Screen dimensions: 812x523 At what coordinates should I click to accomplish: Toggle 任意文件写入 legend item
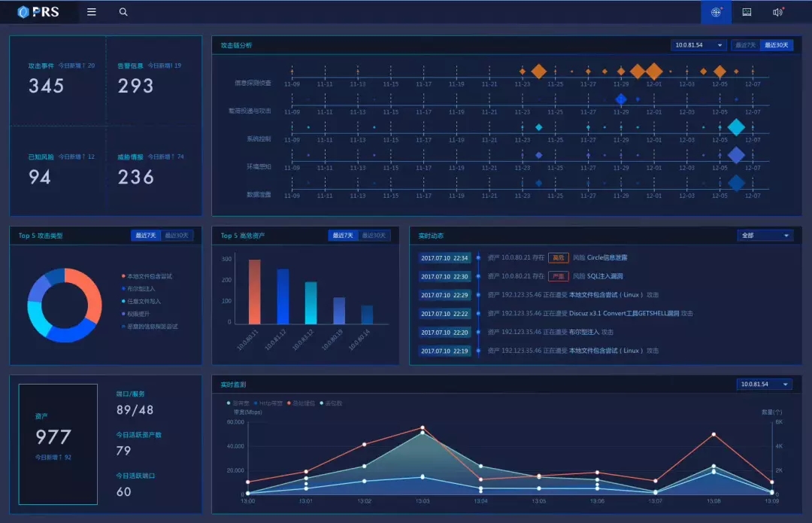[x=141, y=301]
